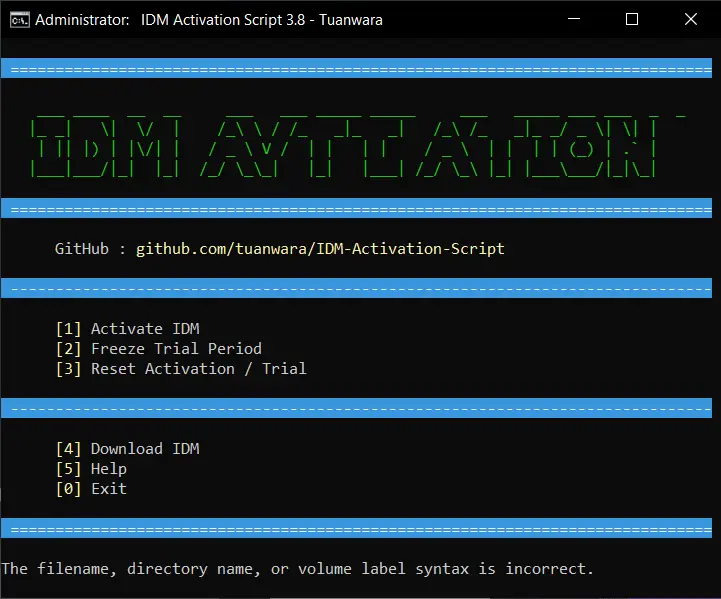Select the '[1] Activate IDM' option line
The image size is (721, 599).
(127, 329)
